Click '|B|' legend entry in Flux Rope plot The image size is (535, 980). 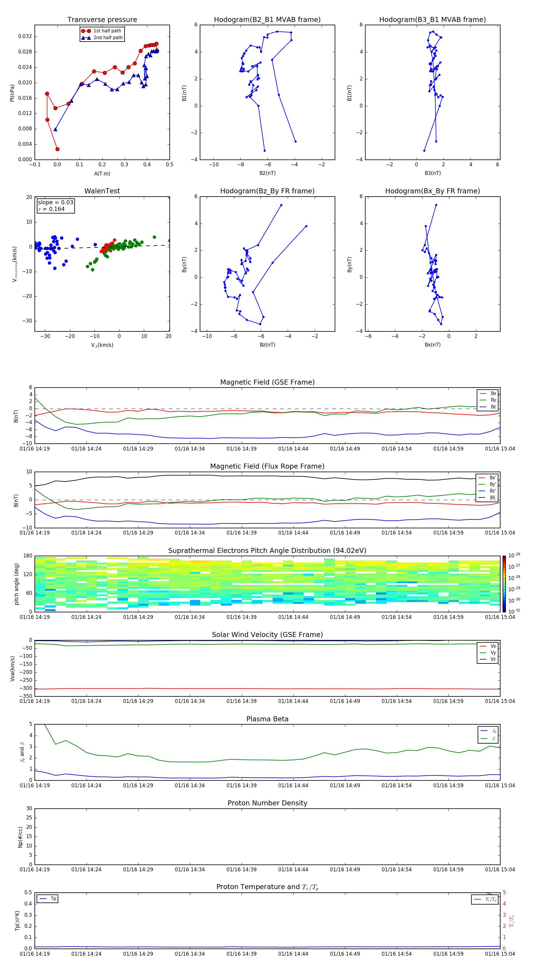tap(487, 498)
